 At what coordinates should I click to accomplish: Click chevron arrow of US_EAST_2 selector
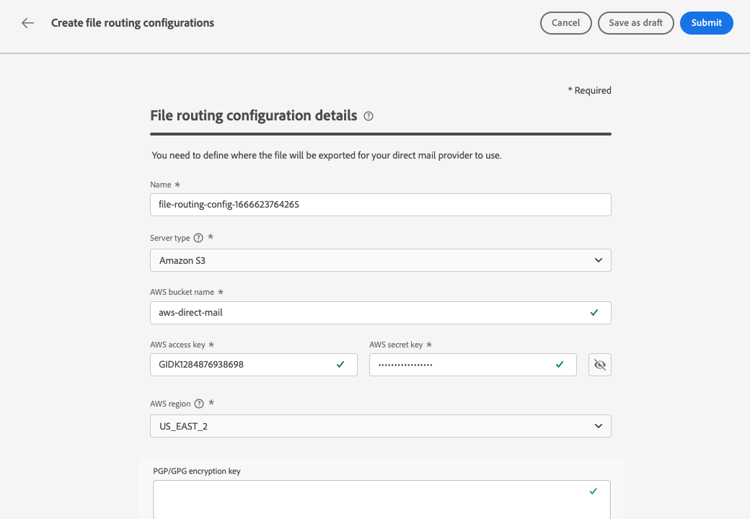click(x=598, y=426)
